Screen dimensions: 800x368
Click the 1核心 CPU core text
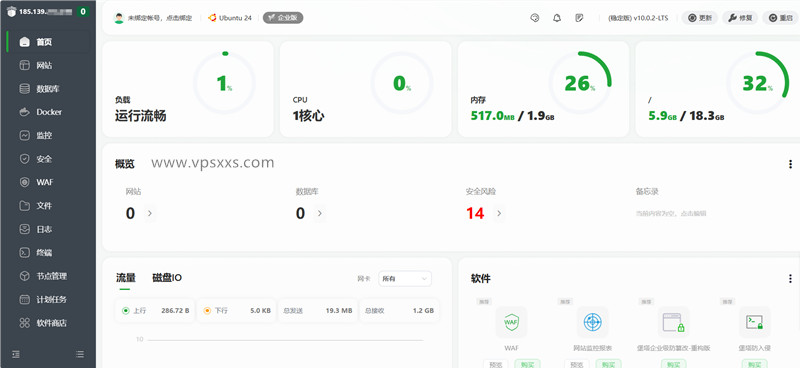tap(308, 116)
